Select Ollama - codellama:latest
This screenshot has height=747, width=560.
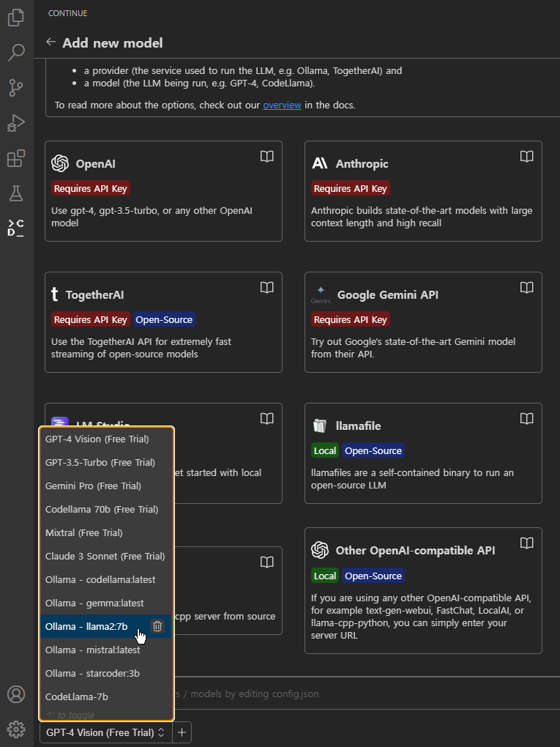click(x=105, y=579)
